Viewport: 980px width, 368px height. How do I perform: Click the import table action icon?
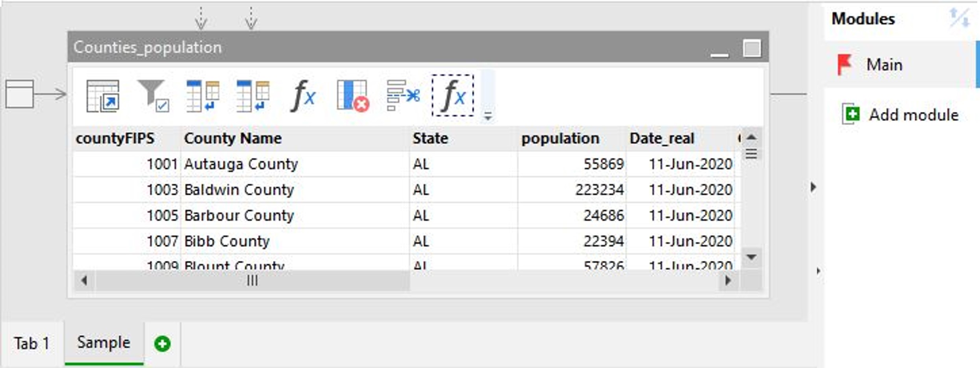click(103, 96)
